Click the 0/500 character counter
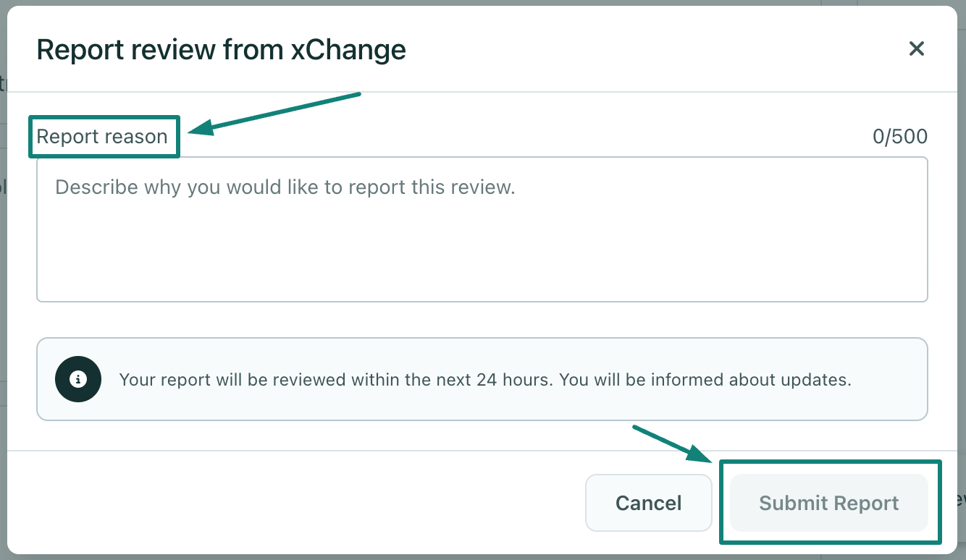This screenshot has width=966, height=560. point(899,137)
